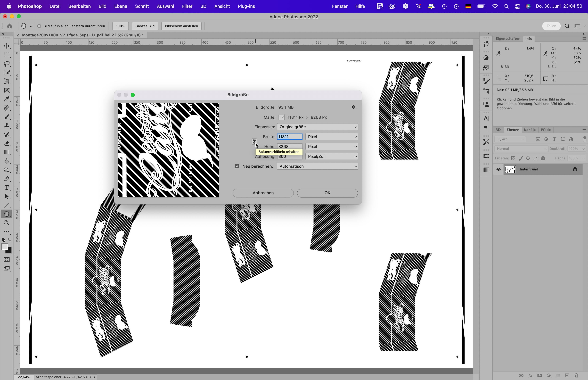This screenshot has width=588, height=380.
Task: Select the Eraser tool
Action: tap(7, 143)
